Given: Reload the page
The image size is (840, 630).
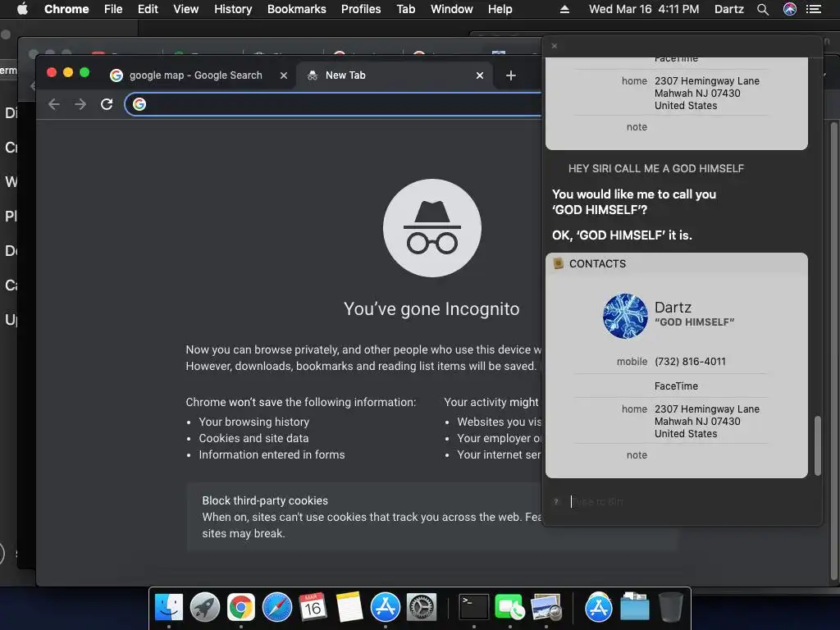Looking at the screenshot, I should (107, 104).
